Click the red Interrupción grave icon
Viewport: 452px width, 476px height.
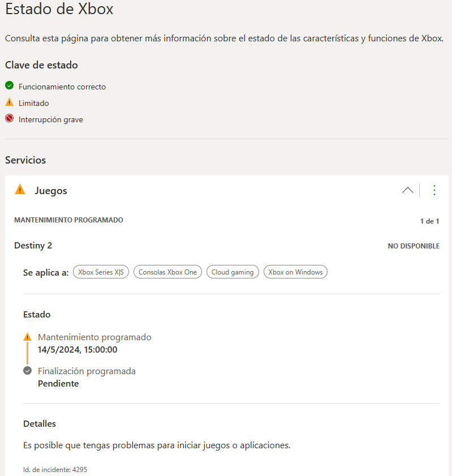tap(10, 118)
